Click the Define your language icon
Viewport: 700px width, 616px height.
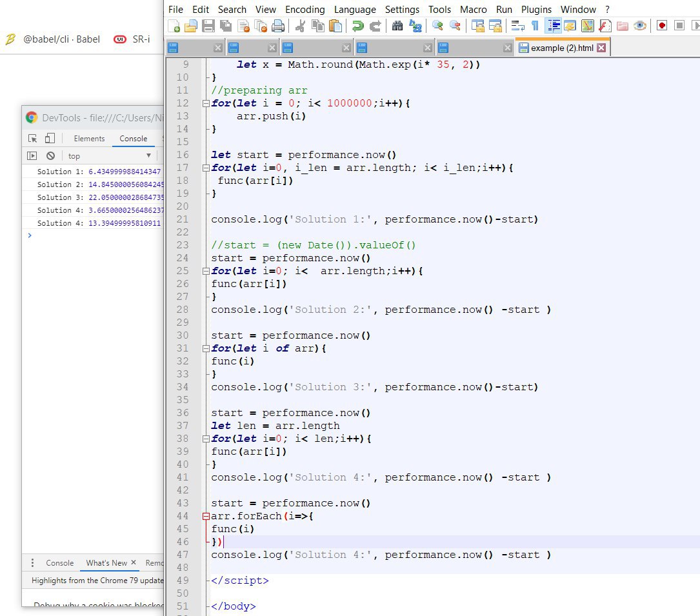(570, 26)
